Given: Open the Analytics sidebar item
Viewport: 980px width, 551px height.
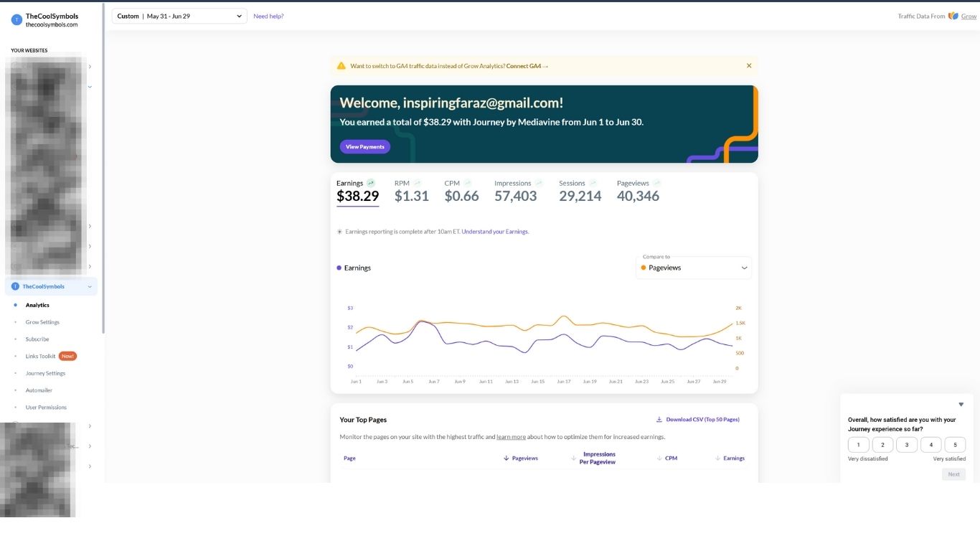Looking at the screenshot, I should point(37,305).
